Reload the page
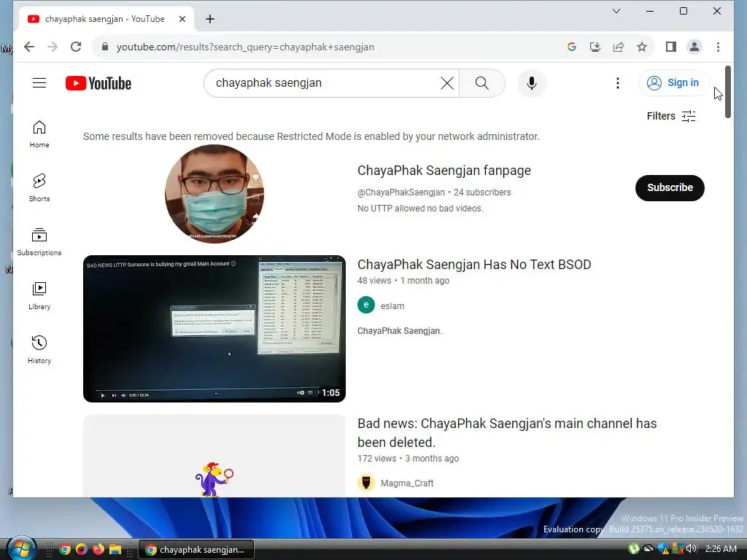 [x=76, y=47]
